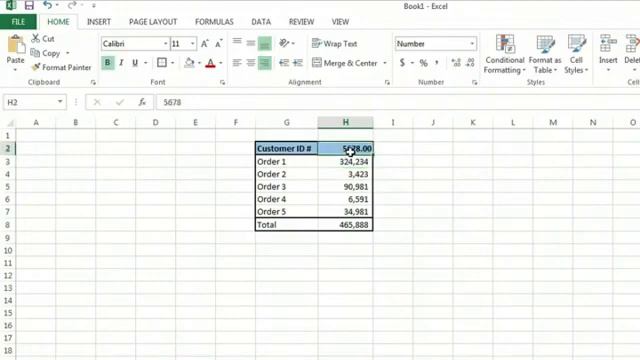The image size is (640, 360).
Task: Open Cell Styles gallery
Action: tap(576, 54)
